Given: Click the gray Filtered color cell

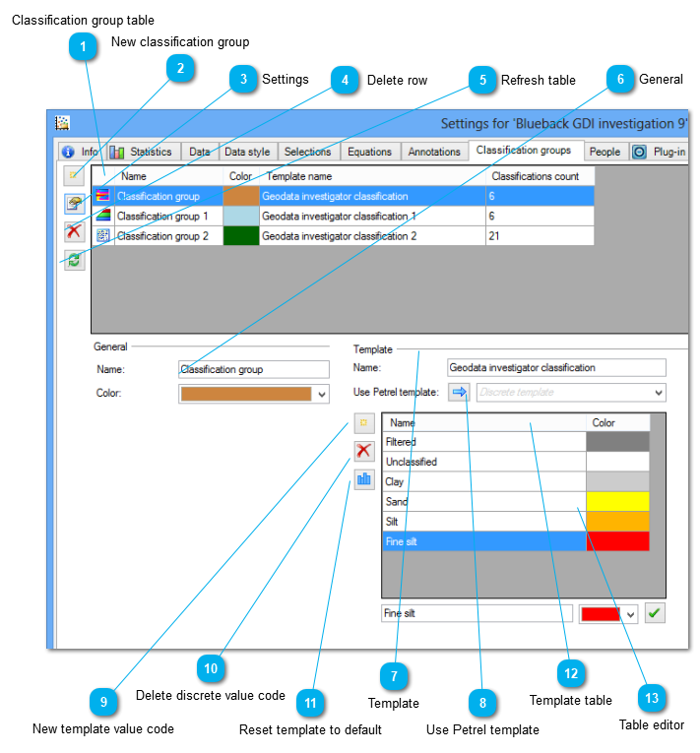Looking at the screenshot, I should point(617,441).
